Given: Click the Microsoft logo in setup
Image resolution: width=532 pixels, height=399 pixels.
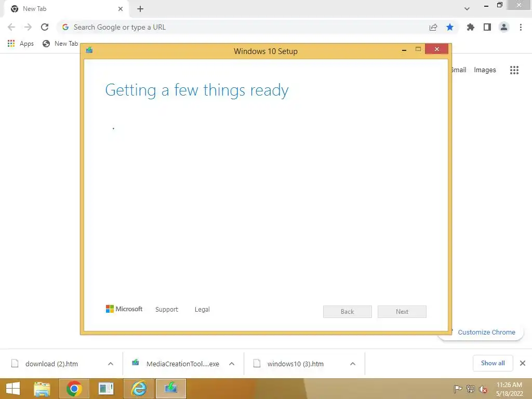Looking at the screenshot, I should [x=124, y=309].
